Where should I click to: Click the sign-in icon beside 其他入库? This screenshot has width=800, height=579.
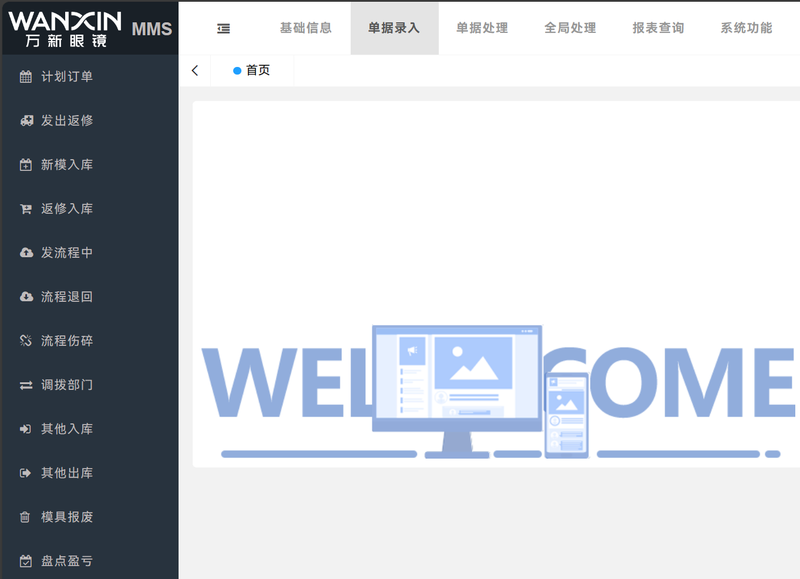(x=26, y=429)
